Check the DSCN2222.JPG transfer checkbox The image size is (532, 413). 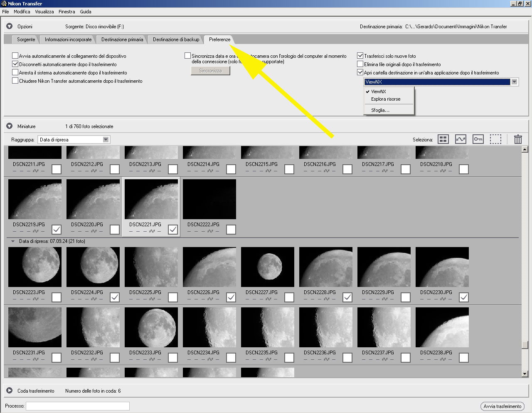coord(231,230)
